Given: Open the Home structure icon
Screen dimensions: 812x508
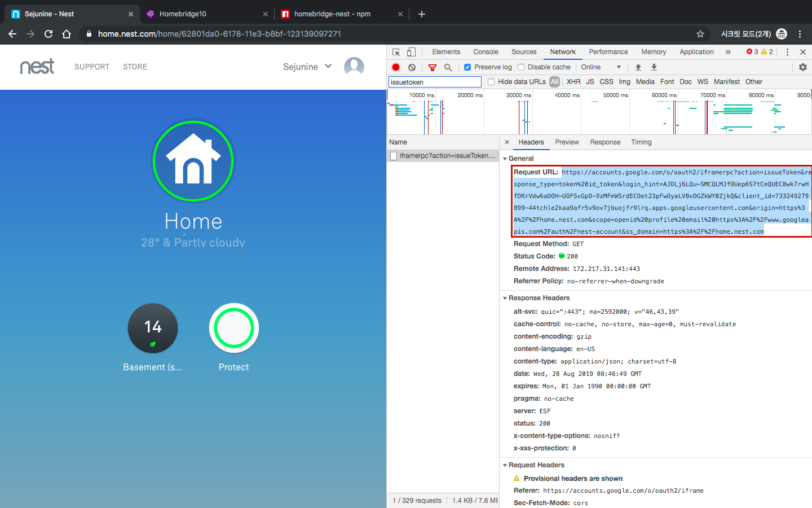Looking at the screenshot, I should tap(193, 161).
